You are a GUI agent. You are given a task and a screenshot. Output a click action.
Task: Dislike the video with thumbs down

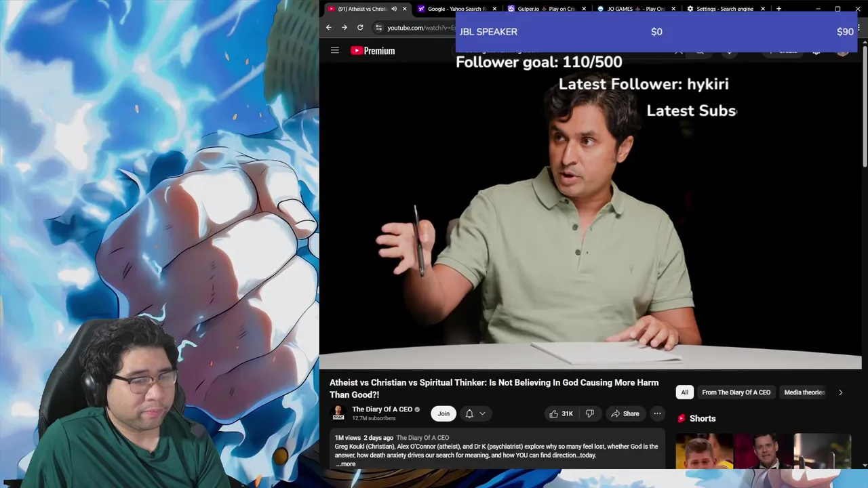click(x=589, y=413)
